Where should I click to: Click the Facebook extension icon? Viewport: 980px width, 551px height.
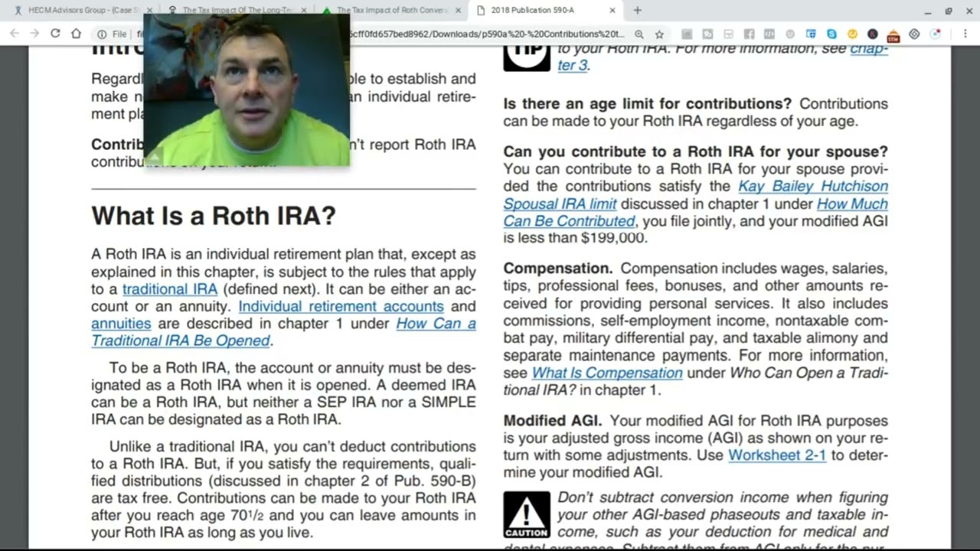coord(749,34)
